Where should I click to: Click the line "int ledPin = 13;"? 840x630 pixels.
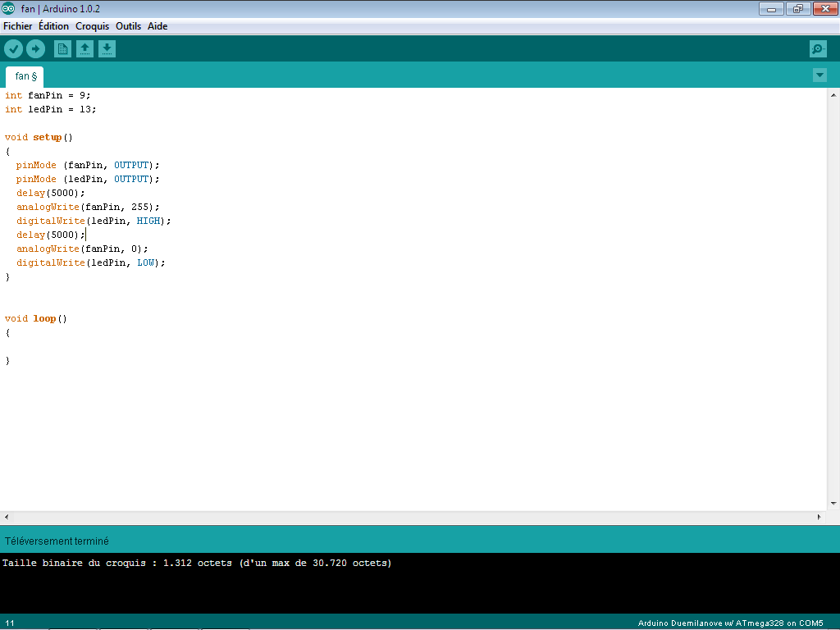click(x=50, y=109)
